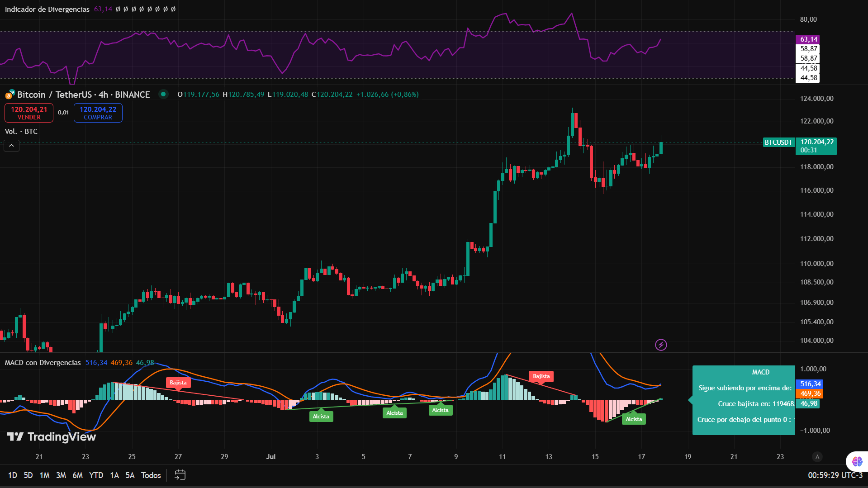Click the blue COMPRAR buy button
This screenshot has width=868, height=488.
98,113
